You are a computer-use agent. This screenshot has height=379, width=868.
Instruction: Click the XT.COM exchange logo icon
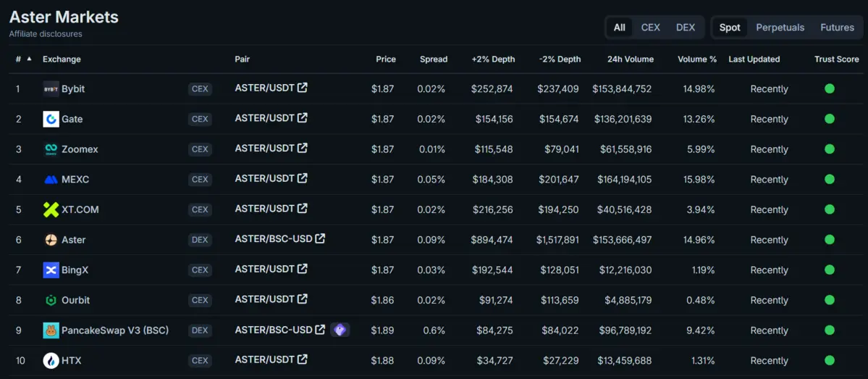[x=51, y=209]
